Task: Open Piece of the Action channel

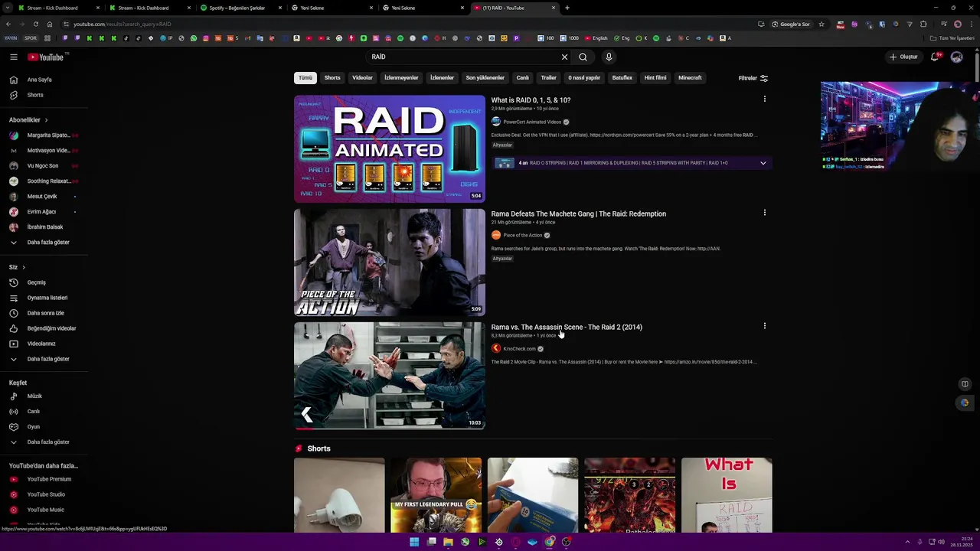Action: click(x=522, y=235)
